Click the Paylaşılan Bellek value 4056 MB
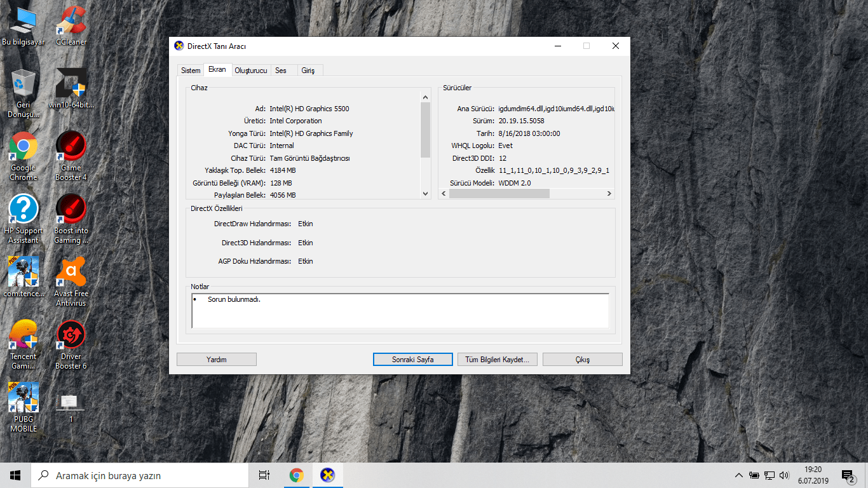 tap(283, 195)
